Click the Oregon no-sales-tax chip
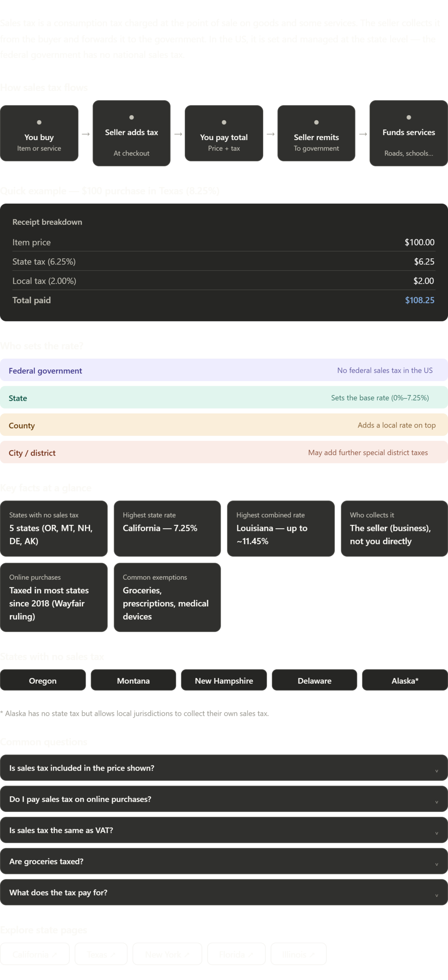Viewport: 448px width, 980px height. [x=43, y=680]
